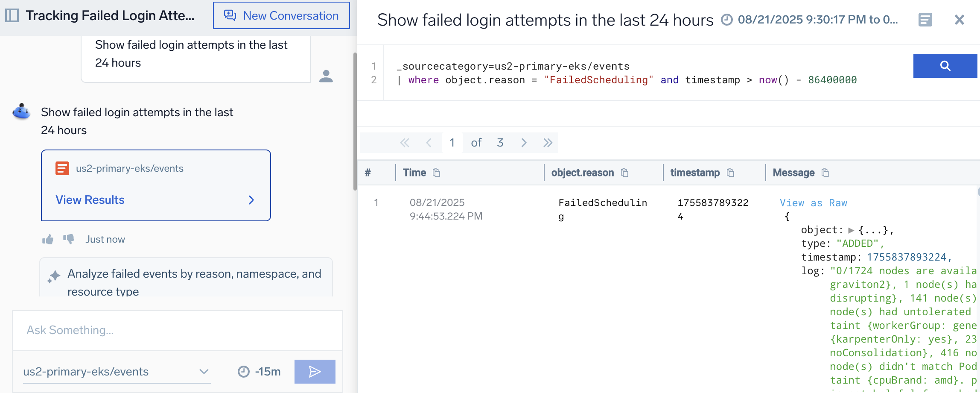The width and height of the screenshot is (980, 393).
Task: Go to first results page
Action: tap(405, 143)
